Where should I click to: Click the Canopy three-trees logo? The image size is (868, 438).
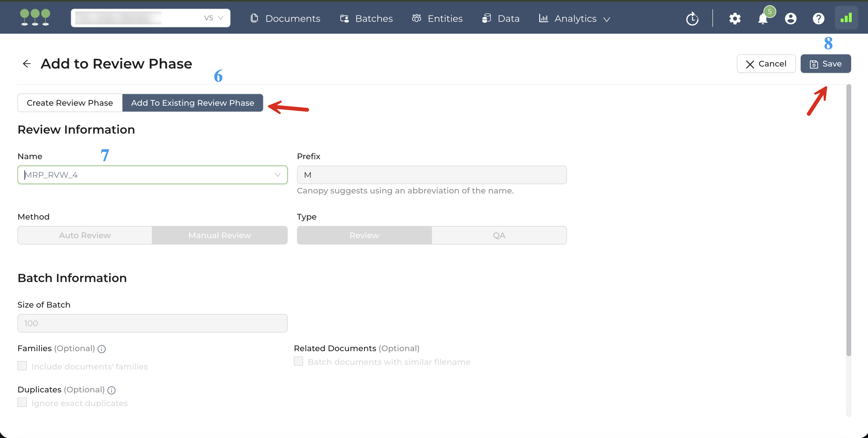click(35, 17)
